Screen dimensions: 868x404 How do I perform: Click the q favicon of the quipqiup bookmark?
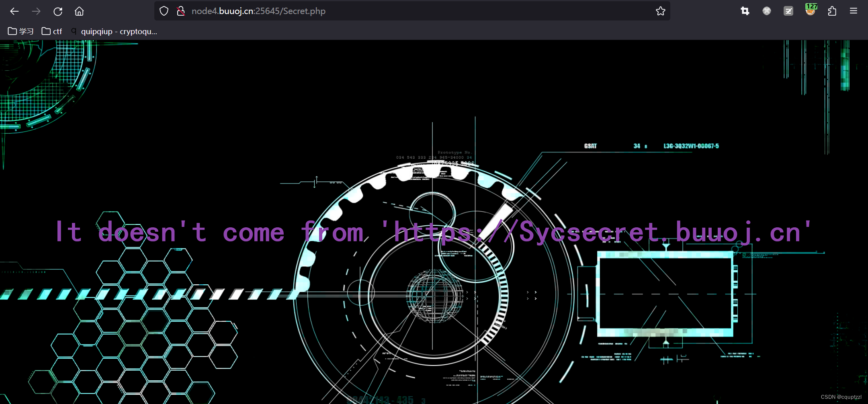(74, 31)
